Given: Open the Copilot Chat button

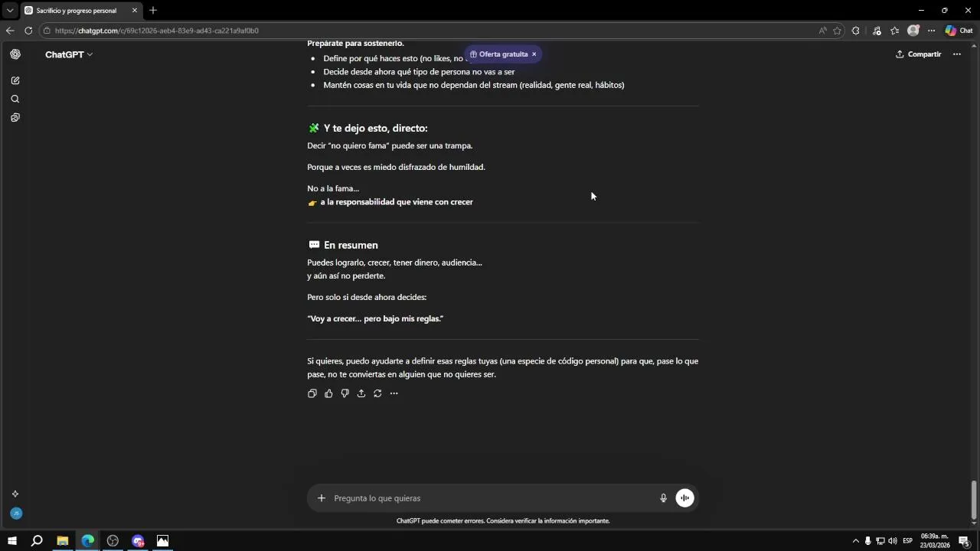Looking at the screenshot, I should 959,31.
